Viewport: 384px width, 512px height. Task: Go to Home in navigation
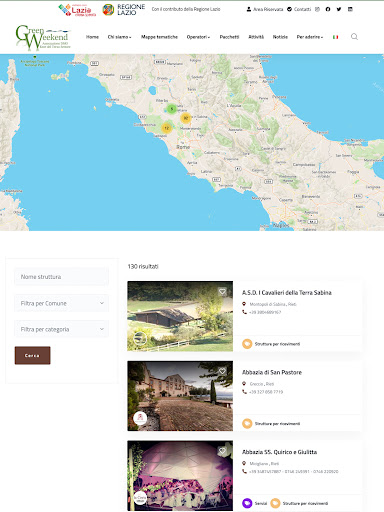point(92,37)
